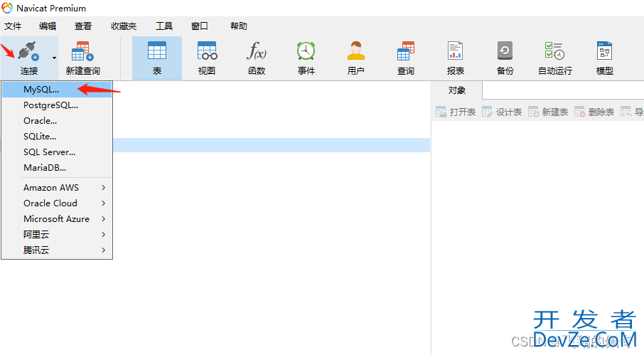Click the User (用户) icon
Image resolution: width=644 pixels, height=355 pixels.
[x=355, y=51]
